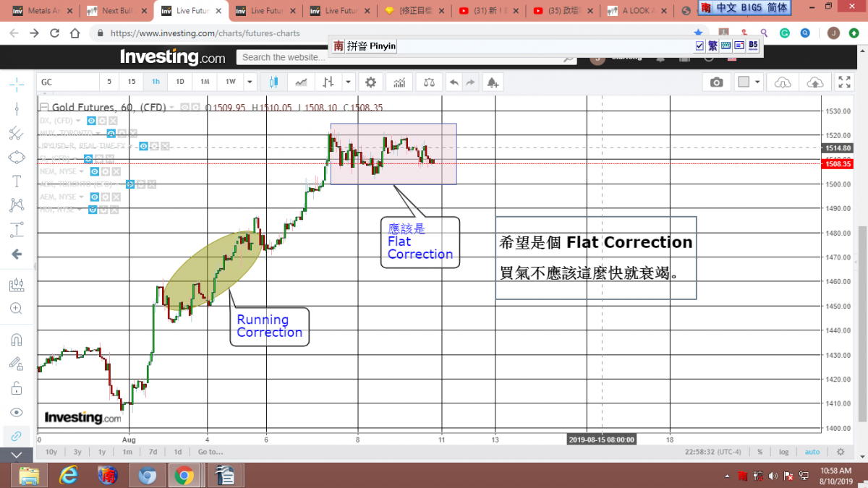
Task: Click the chain link icon in left toolbar
Action: 17,436
